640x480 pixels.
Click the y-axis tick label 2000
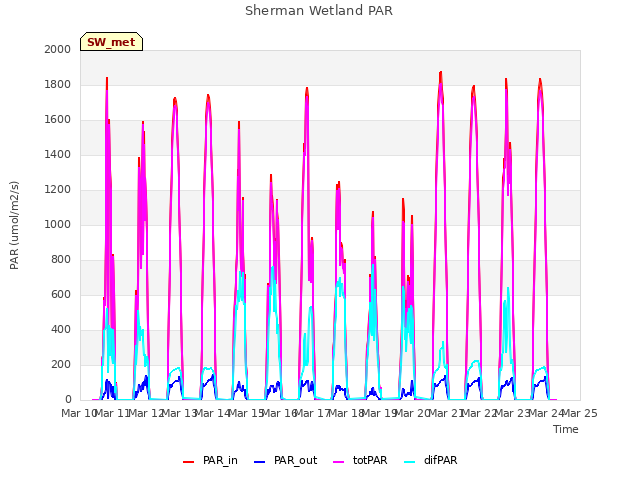point(58,49)
